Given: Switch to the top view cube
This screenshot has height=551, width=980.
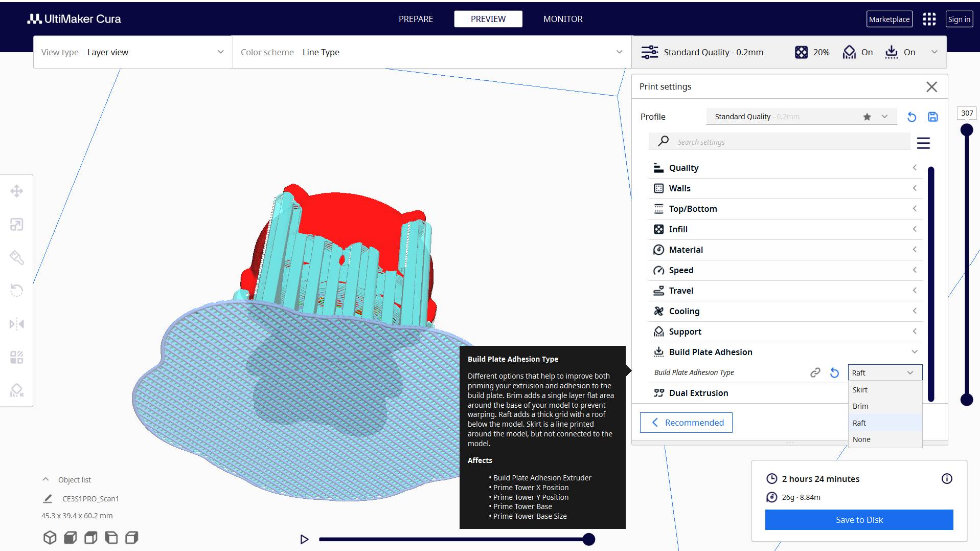Looking at the screenshot, I should [x=90, y=538].
